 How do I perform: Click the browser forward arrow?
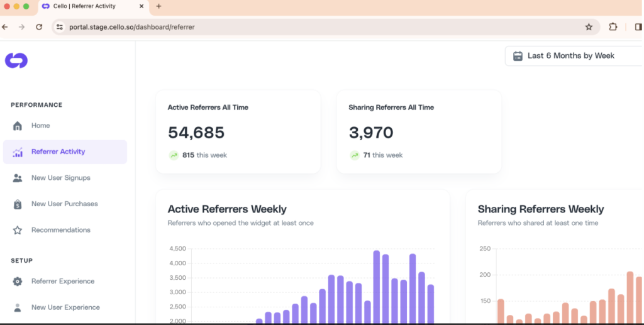pos(22,27)
